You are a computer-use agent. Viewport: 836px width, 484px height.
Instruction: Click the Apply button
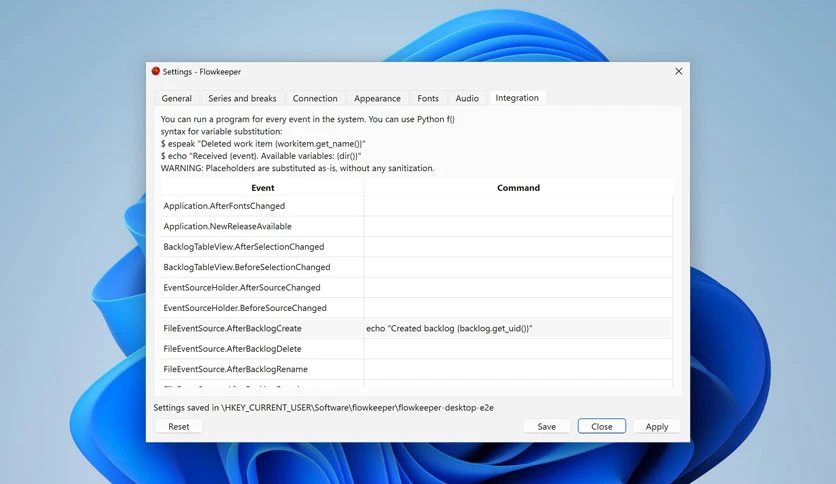[x=656, y=426]
